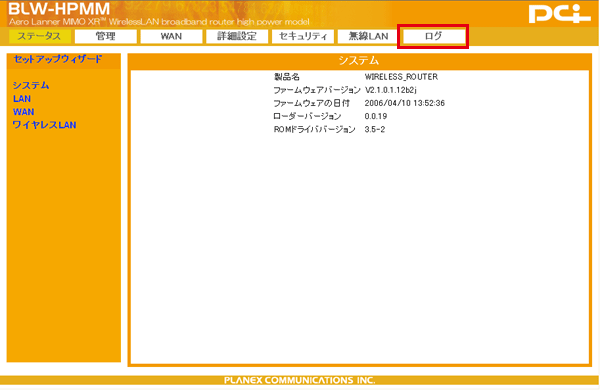Viewport: 600px width, 390px height.
Task: Open the LAN sidebar link
Action: (x=22, y=99)
